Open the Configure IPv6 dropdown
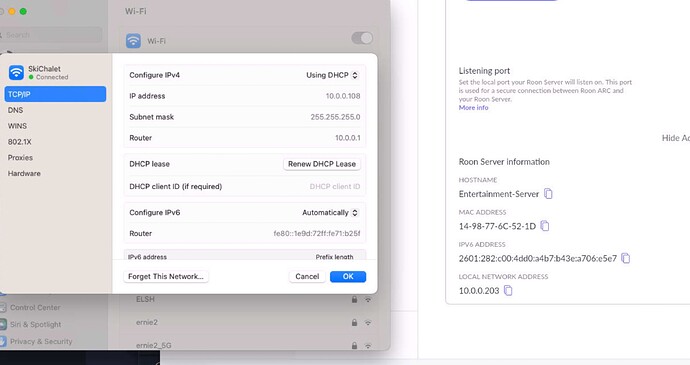This screenshot has width=690, height=365. 330,213
